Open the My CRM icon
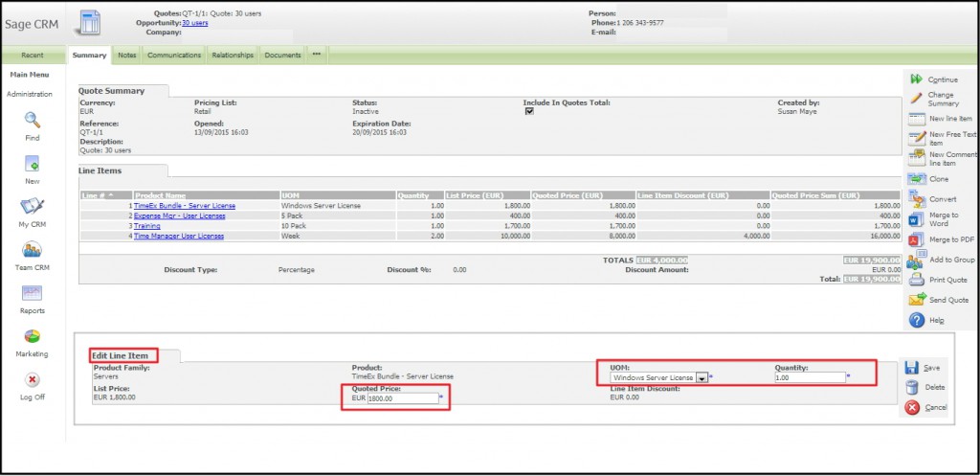This screenshot has height=476, width=980. (32, 206)
